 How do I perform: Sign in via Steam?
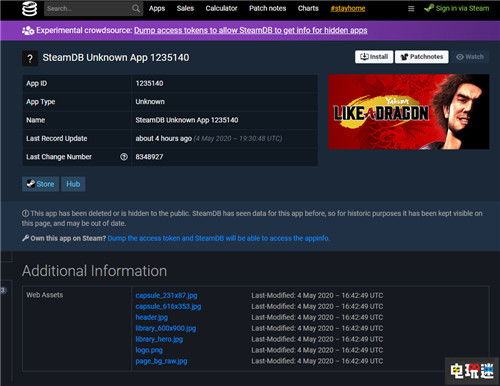[x=457, y=8]
